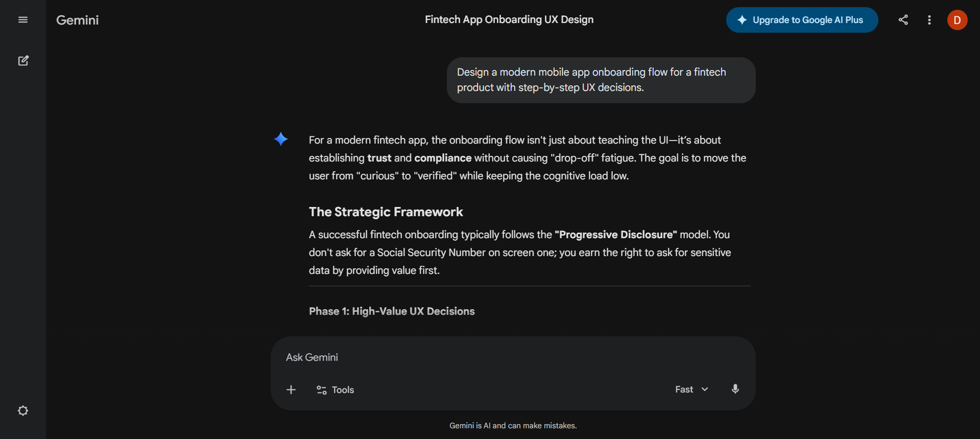Open Settings via the gear icon
Screen dimensions: 980x439
(x=22, y=410)
